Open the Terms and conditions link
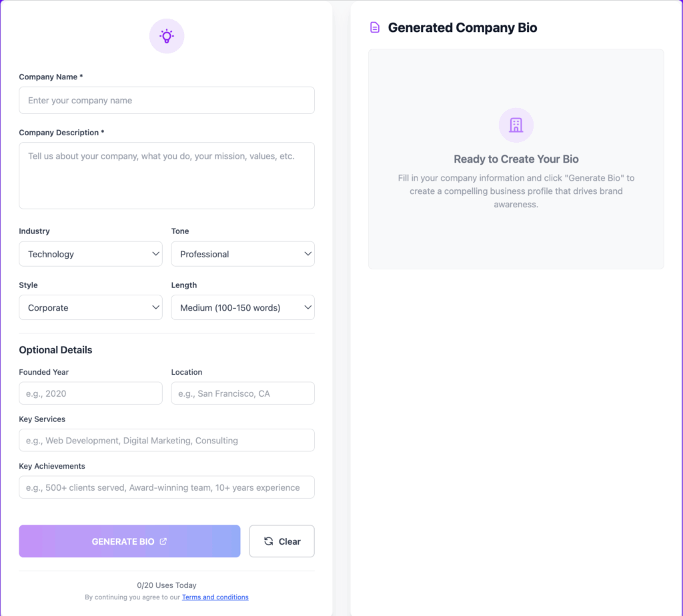 (215, 597)
